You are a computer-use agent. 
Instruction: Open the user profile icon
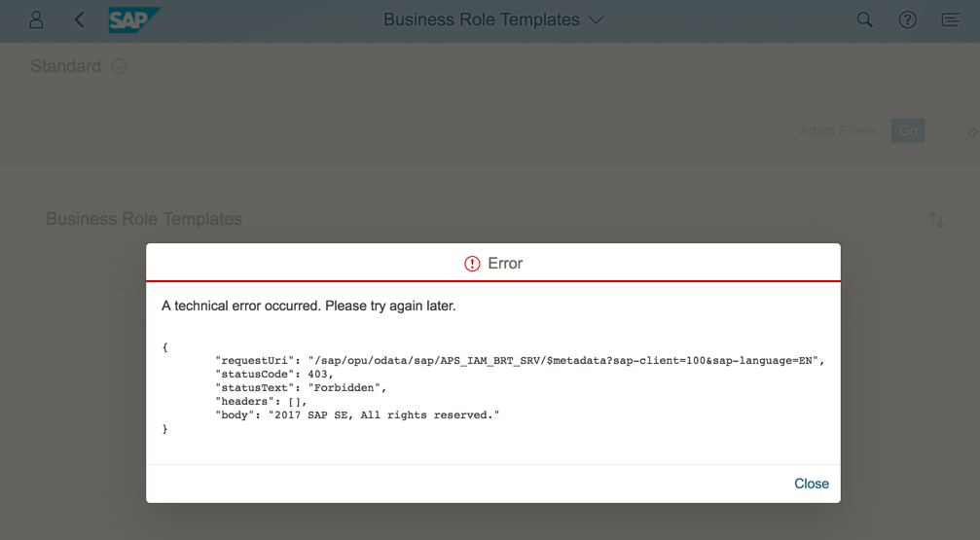coord(36,20)
